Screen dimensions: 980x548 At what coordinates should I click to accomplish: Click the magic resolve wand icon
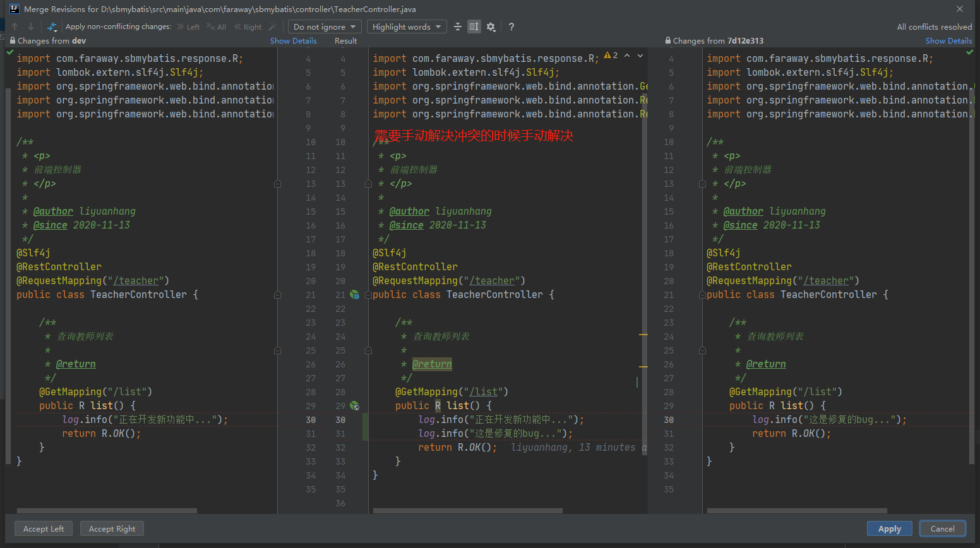tap(272, 27)
